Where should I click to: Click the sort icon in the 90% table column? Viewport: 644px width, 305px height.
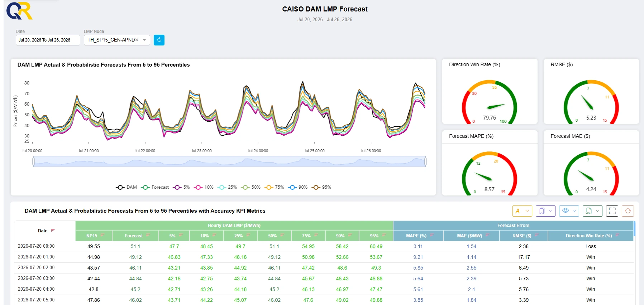coord(350,236)
